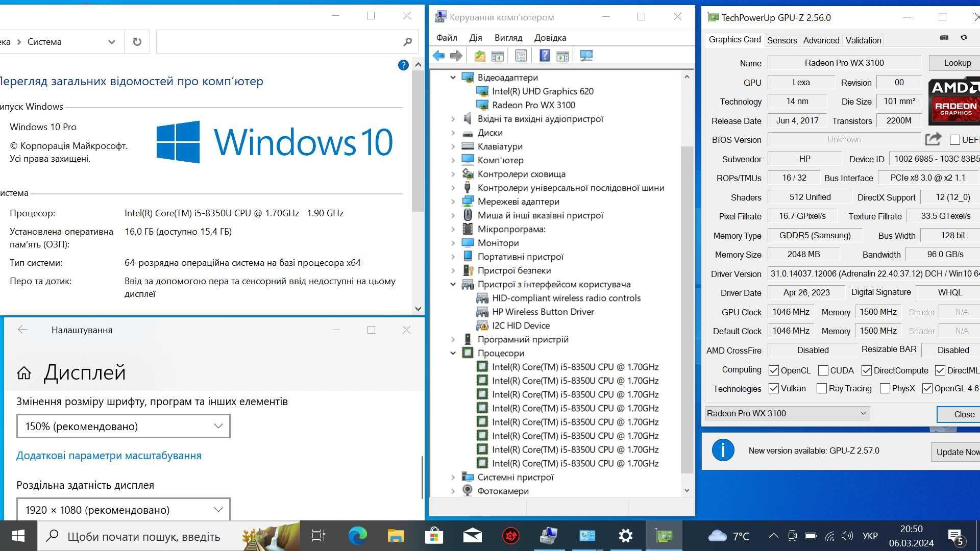Toggle the DirectML checkbox in GPU-Z
The image size is (980, 551).
[x=940, y=370]
